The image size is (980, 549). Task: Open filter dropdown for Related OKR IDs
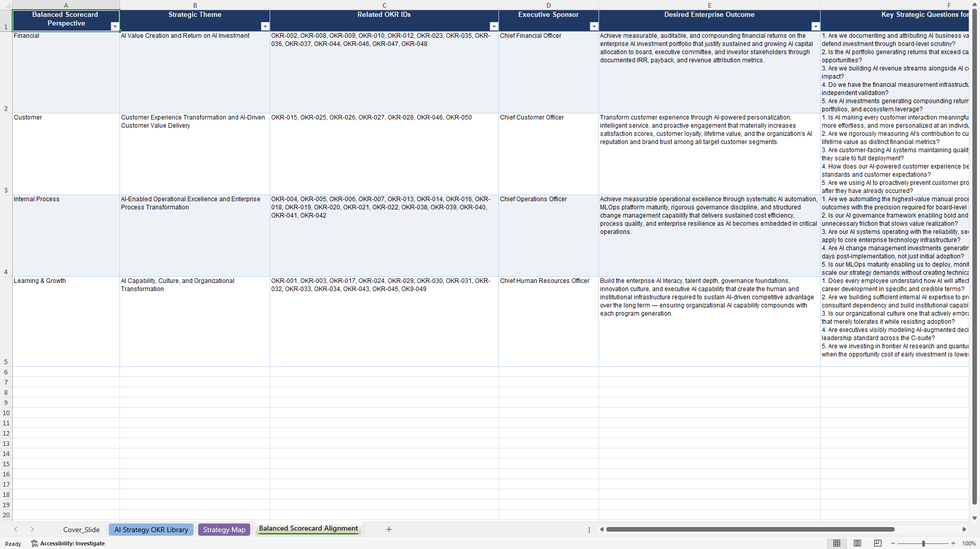pos(493,27)
